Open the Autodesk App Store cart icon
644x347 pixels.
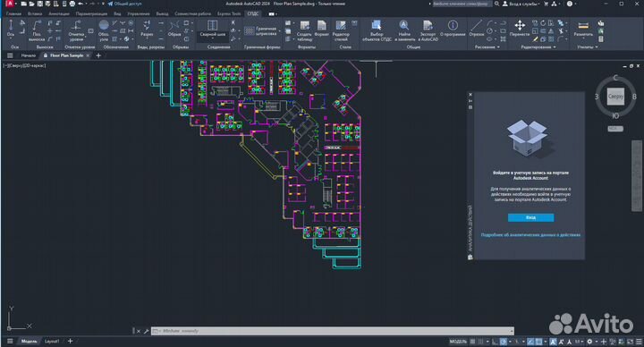coord(546,4)
